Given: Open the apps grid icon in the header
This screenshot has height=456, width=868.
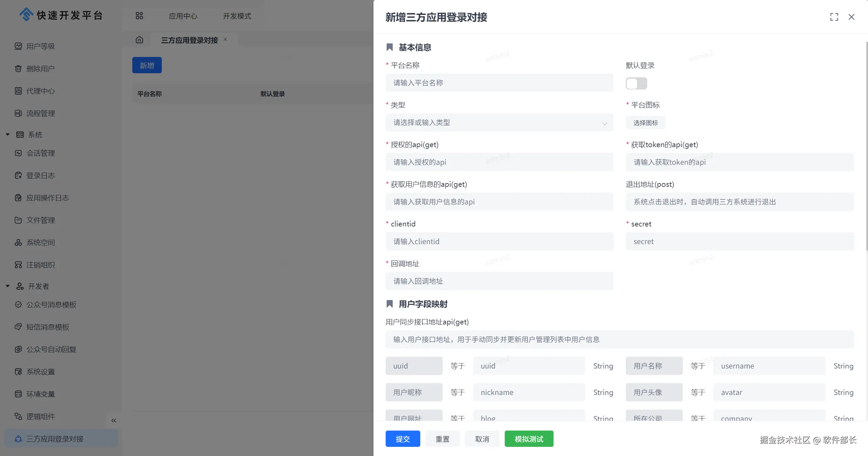Looking at the screenshot, I should pos(139,16).
